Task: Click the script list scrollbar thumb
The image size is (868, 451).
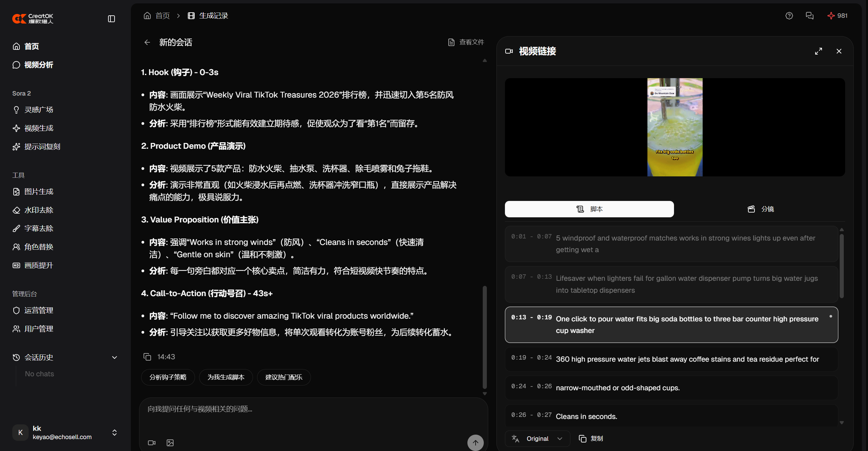Action: 842,266
